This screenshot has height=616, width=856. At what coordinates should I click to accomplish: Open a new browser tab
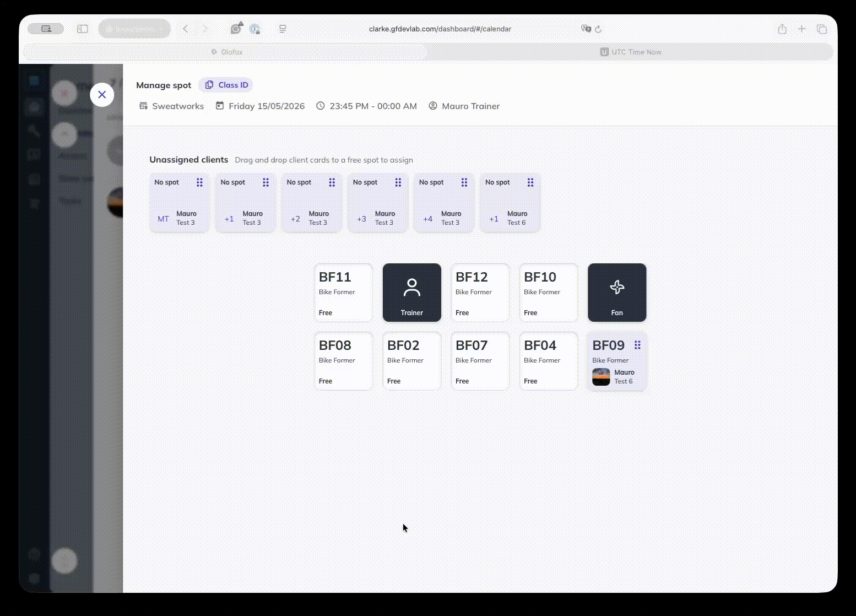tap(802, 29)
